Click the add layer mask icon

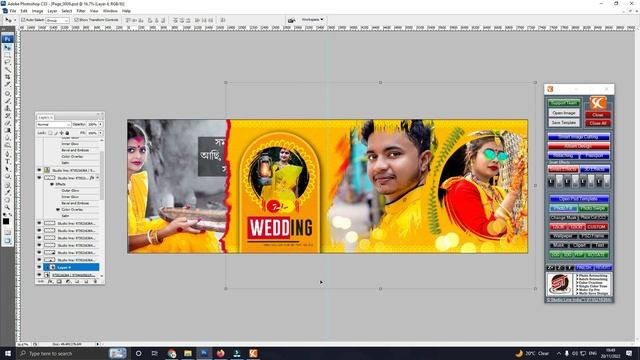point(59,281)
